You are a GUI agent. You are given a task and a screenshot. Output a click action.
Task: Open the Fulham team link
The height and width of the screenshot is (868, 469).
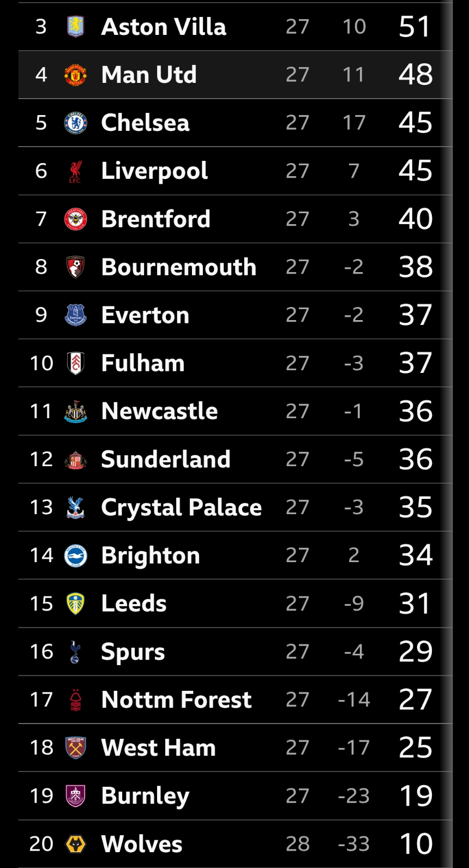[143, 363]
